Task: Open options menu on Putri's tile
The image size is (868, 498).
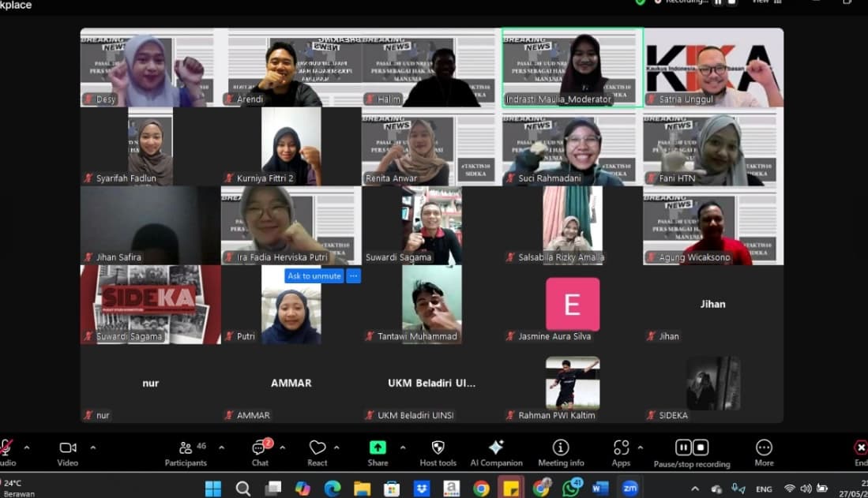Action: 354,275
